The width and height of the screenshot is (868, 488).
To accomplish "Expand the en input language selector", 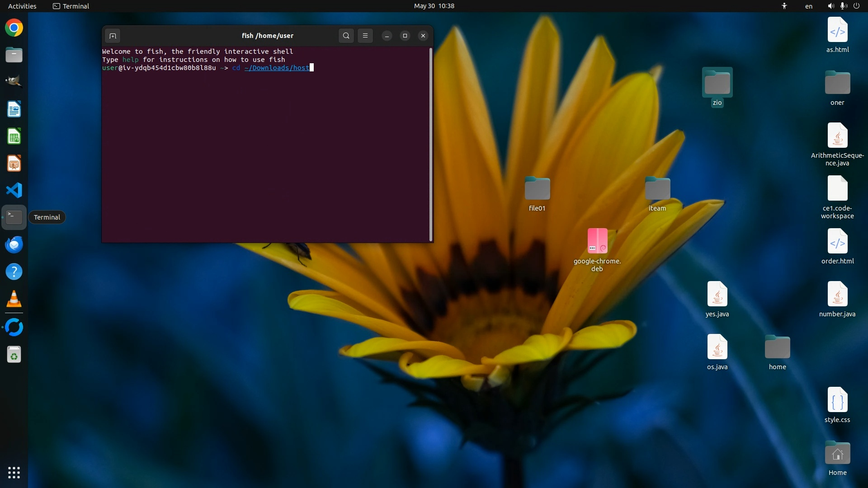I will click(809, 6).
